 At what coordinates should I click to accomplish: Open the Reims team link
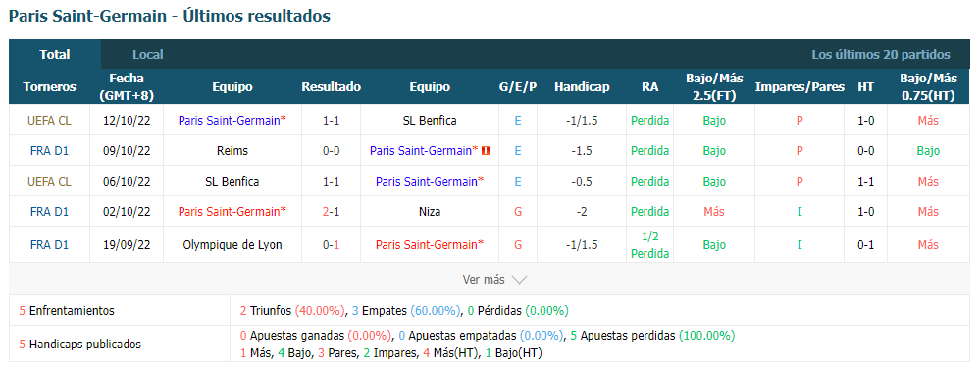tap(232, 151)
